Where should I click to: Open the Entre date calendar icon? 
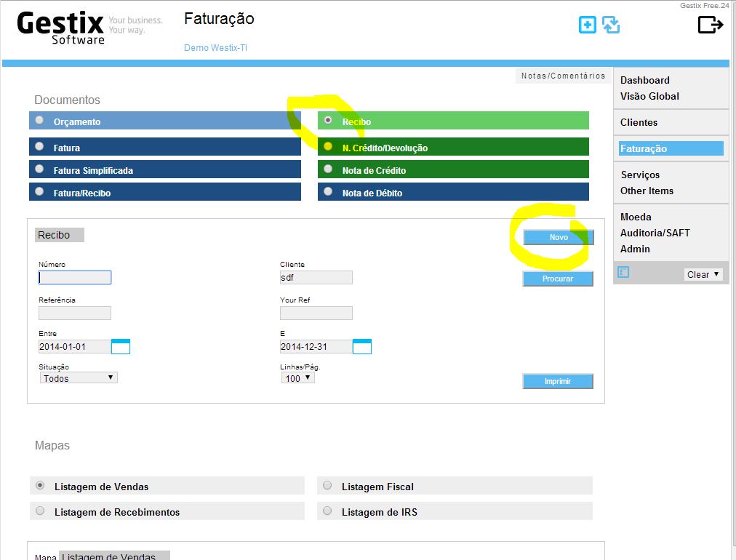pos(121,346)
